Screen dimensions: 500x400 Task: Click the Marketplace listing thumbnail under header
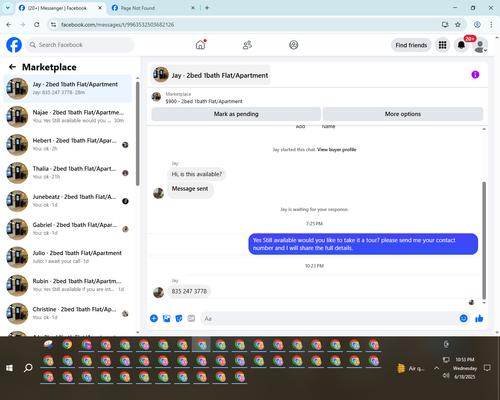click(x=156, y=97)
